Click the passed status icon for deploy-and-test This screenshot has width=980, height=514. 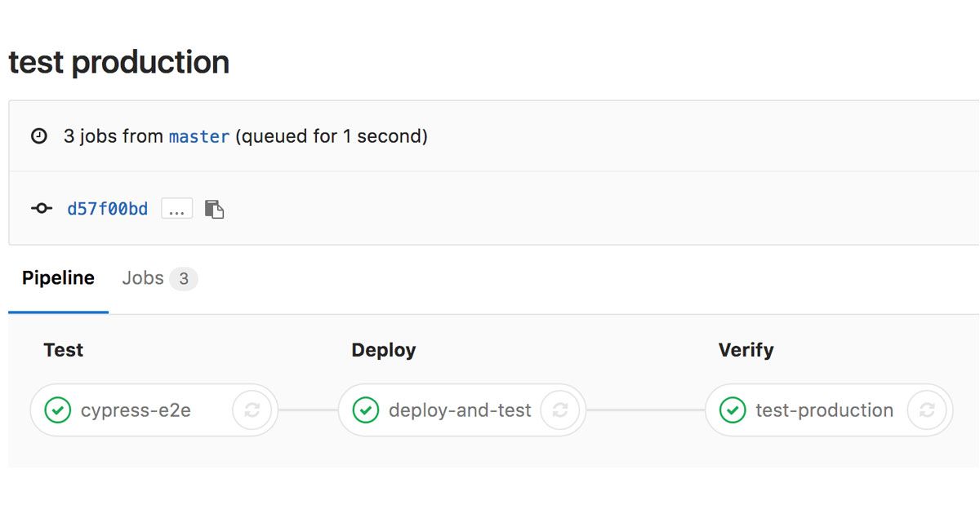[x=365, y=410]
